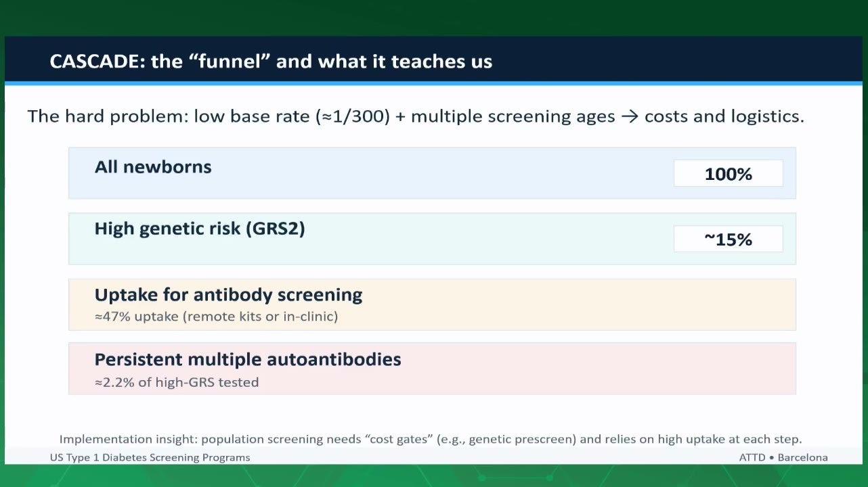Click US Type 1 Diabetes Screening Programs footer
This screenshot has height=487, width=868.
150,457
